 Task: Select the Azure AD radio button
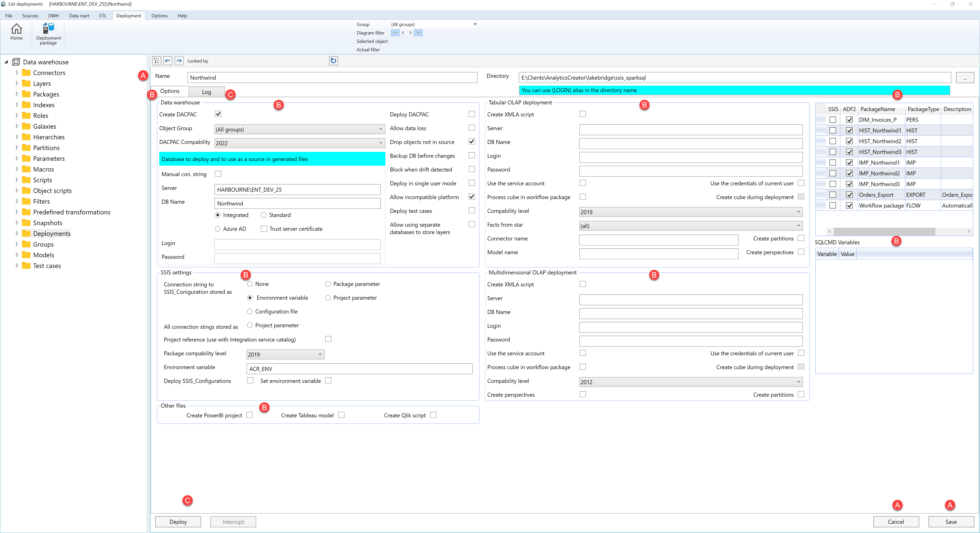click(x=218, y=229)
